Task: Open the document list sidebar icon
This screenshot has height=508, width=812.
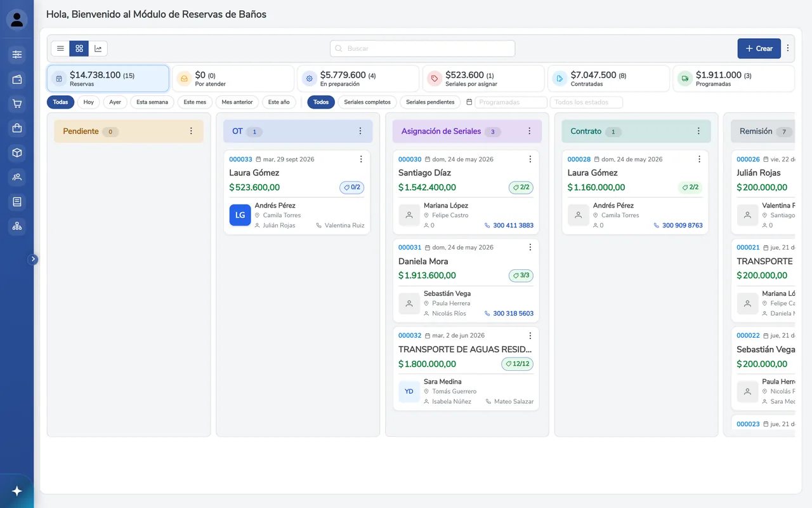Action: [17, 202]
